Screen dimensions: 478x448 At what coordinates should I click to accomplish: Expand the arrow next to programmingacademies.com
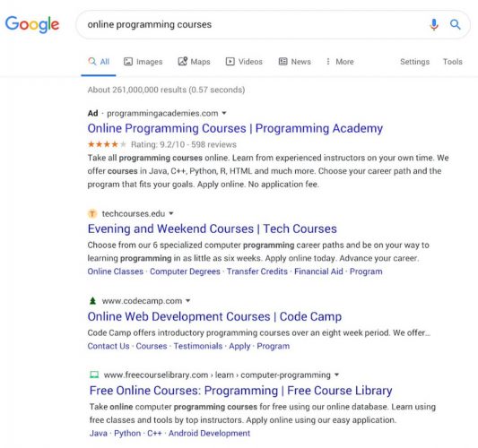(224, 113)
